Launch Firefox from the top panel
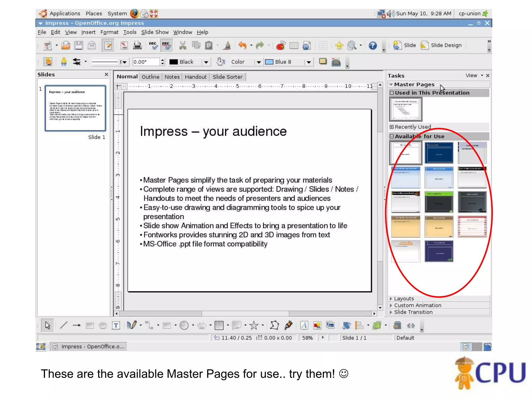 click(134, 14)
